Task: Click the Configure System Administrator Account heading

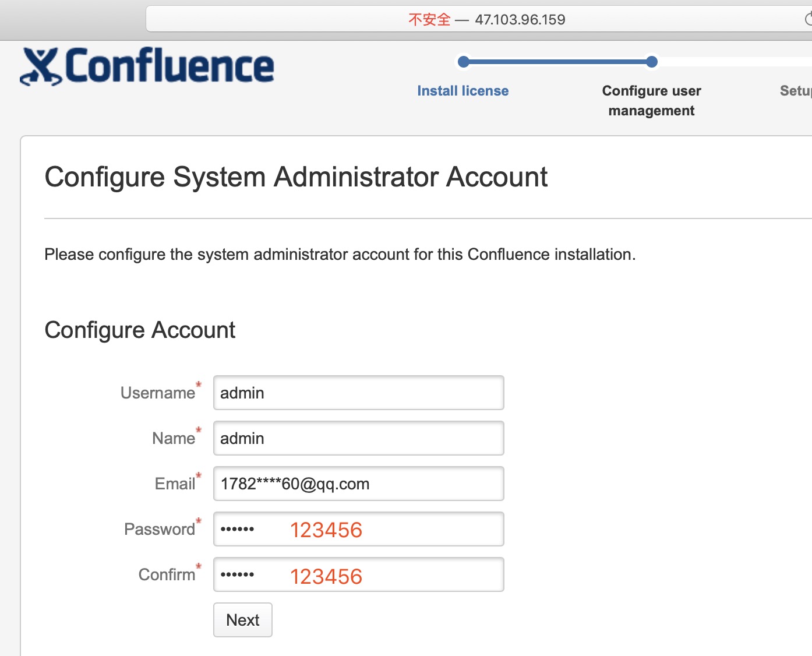Action: (296, 177)
